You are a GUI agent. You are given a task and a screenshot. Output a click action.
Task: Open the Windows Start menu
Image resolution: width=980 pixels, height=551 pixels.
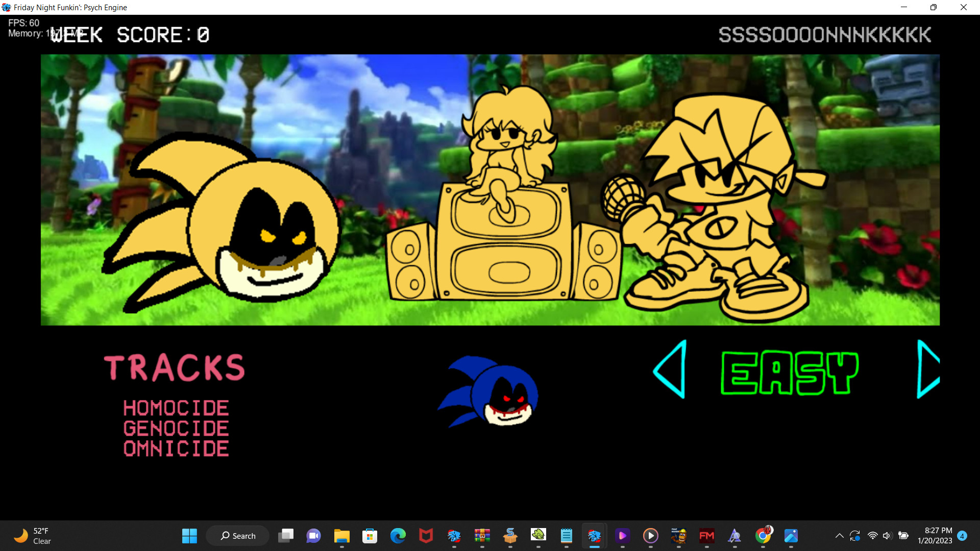click(189, 536)
